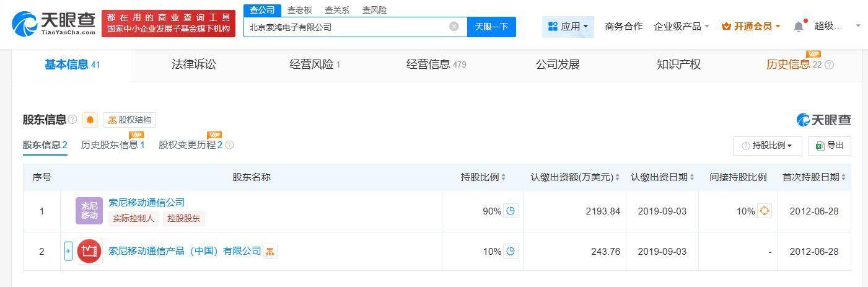Click the 控股股东 tag
Viewport: 868px width, 287px height.
click(184, 218)
